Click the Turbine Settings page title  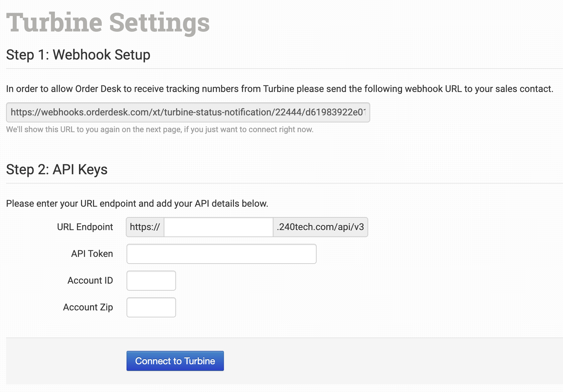(x=108, y=23)
